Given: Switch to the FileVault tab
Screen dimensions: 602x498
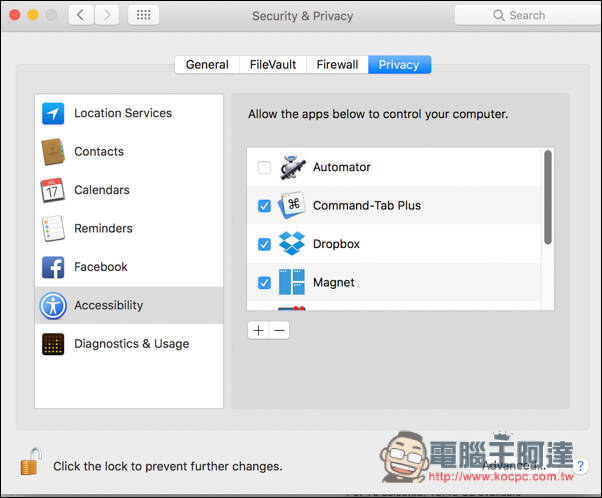Looking at the screenshot, I should tap(273, 65).
